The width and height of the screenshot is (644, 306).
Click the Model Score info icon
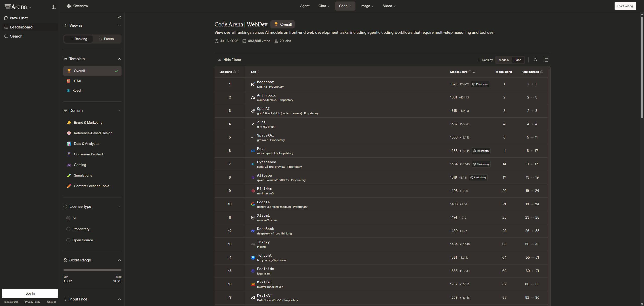tap(470, 72)
